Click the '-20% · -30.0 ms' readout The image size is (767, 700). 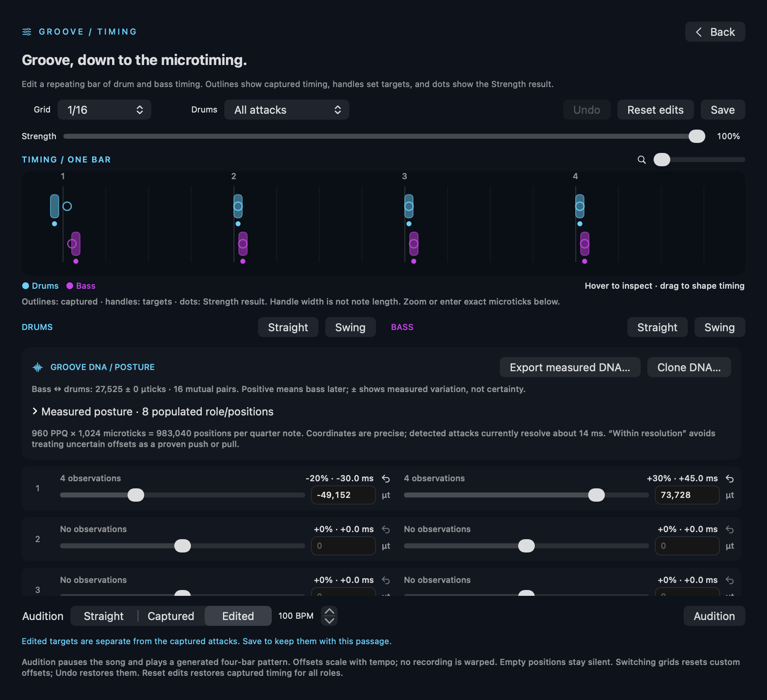pyautogui.click(x=339, y=478)
